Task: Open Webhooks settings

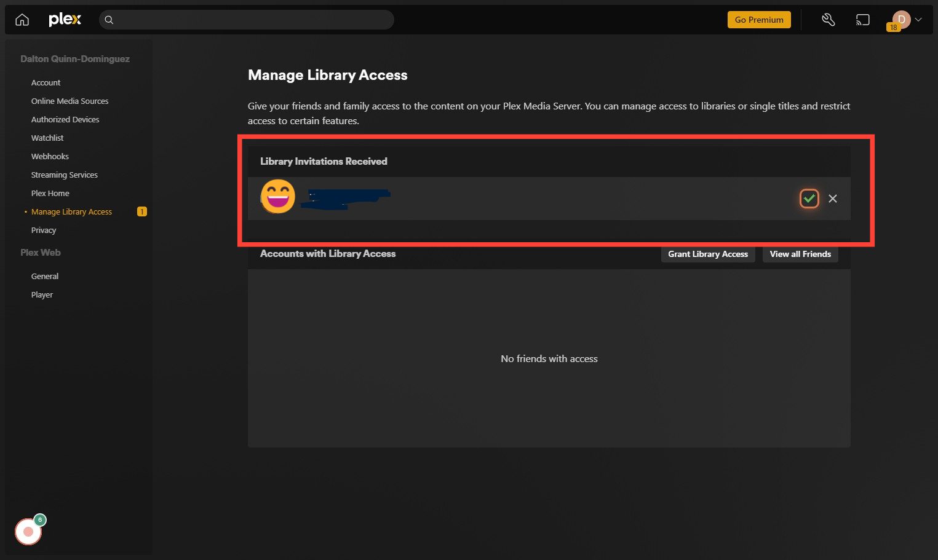Action: (x=50, y=156)
